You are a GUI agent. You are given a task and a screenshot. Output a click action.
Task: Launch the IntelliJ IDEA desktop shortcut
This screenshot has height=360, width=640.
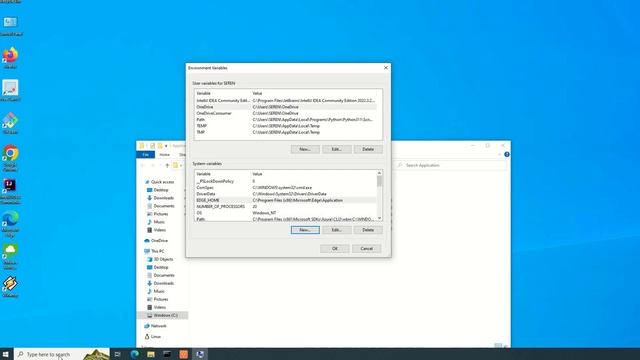pyautogui.click(x=10, y=191)
